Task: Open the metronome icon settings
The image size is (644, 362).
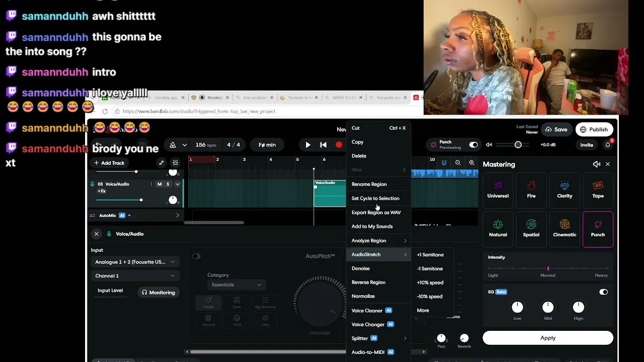Action: (173, 145)
